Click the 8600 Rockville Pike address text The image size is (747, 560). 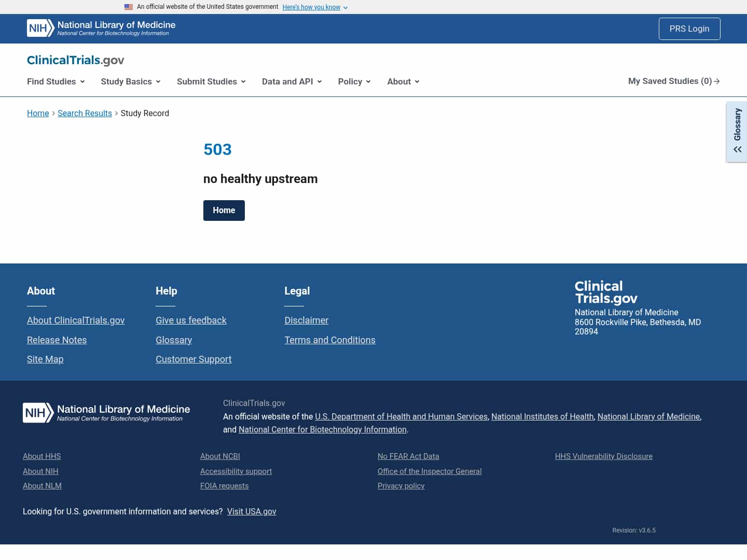click(x=638, y=327)
